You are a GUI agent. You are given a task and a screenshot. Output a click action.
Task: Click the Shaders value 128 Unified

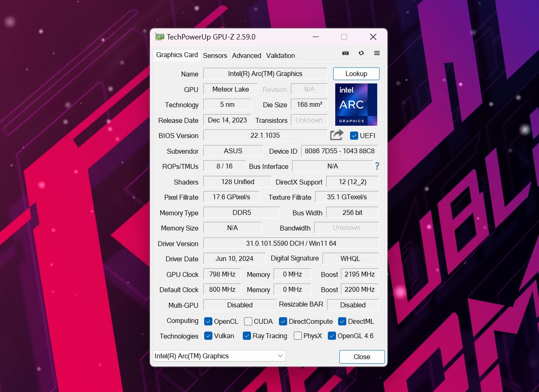point(237,182)
